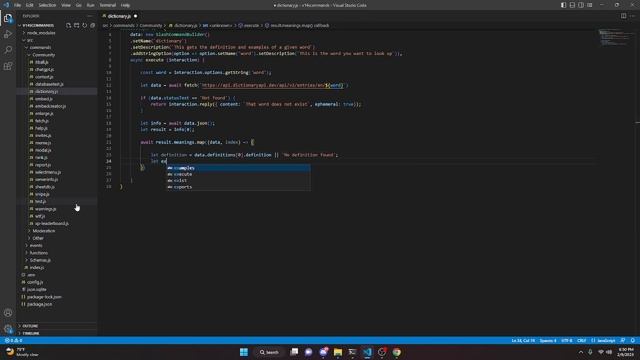The height and width of the screenshot is (360, 640).
Task: Expand the Other folder
Action: pos(38,238)
